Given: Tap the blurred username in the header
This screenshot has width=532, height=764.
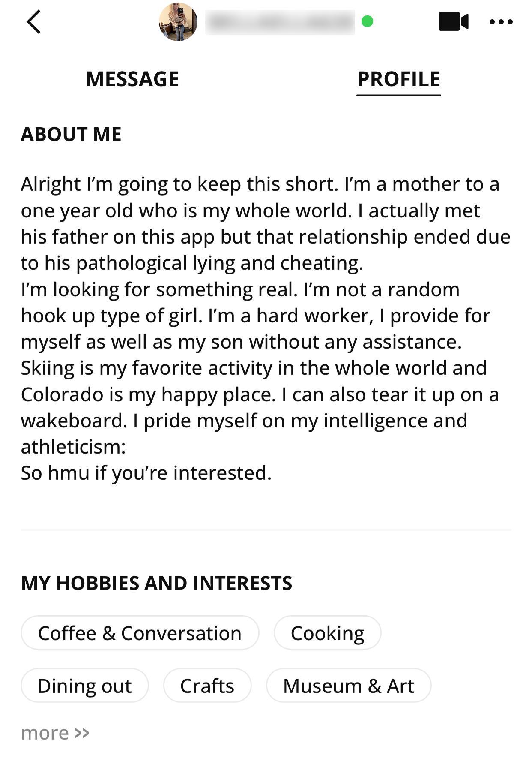Looking at the screenshot, I should [x=280, y=22].
